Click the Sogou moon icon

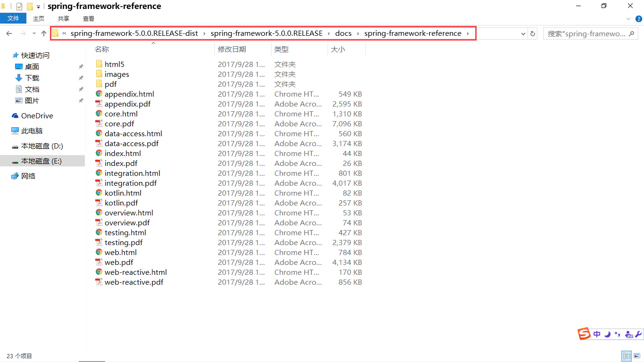tap(607, 334)
